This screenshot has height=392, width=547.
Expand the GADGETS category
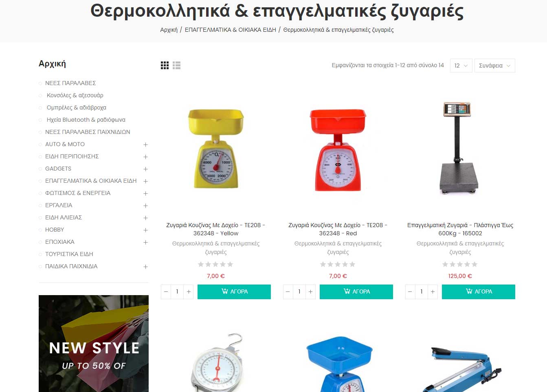(x=145, y=169)
